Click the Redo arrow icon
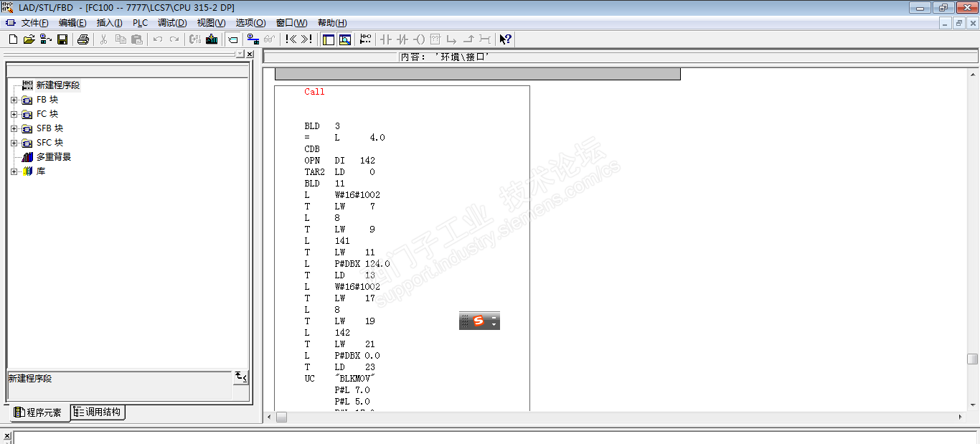This screenshot has height=444, width=980. pos(174,39)
